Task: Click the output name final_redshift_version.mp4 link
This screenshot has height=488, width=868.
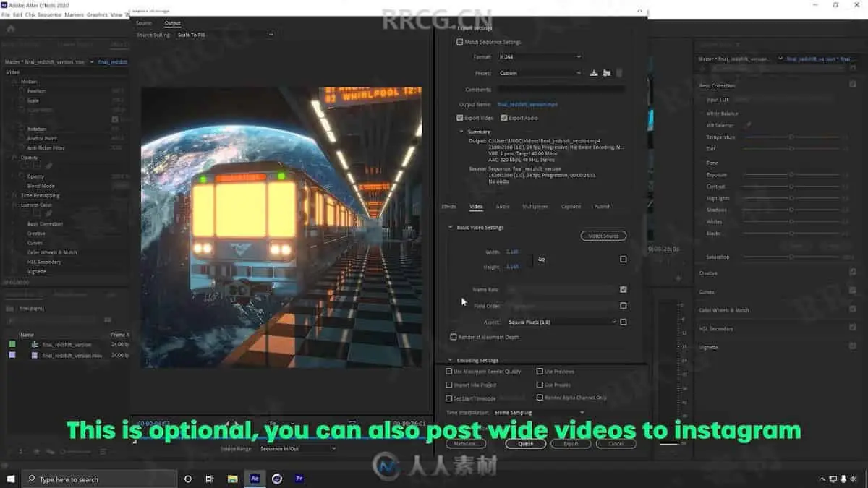Action: tap(527, 105)
